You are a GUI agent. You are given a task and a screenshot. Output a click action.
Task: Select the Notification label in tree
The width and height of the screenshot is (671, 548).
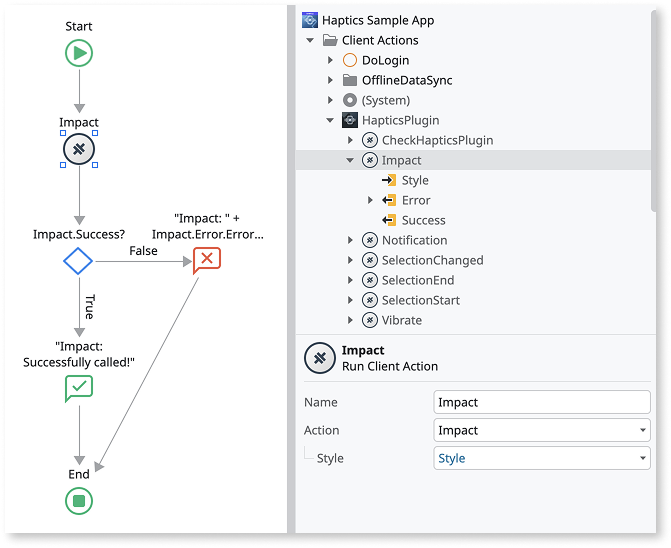(414, 240)
